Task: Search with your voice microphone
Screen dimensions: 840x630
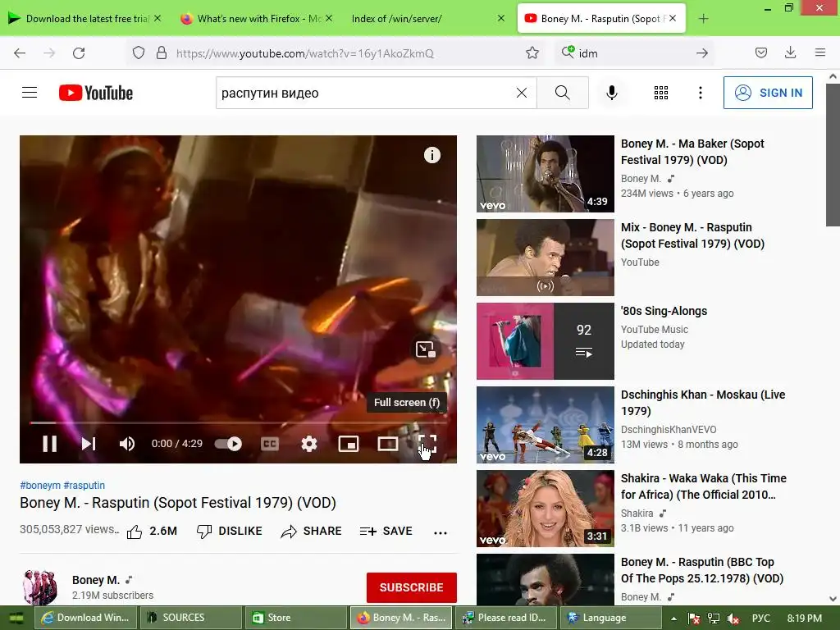Action: (x=612, y=93)
